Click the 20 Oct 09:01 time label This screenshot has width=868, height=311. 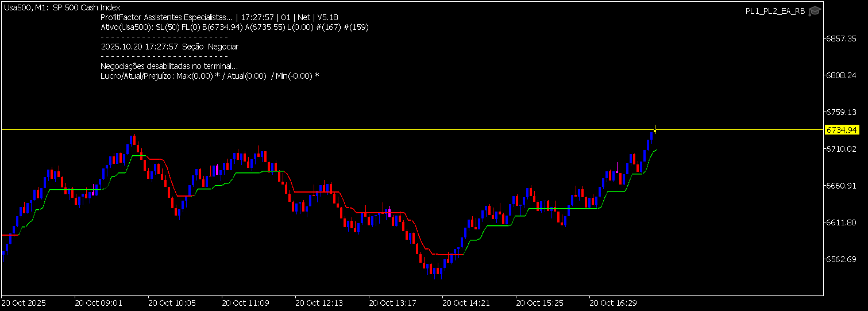98,302
